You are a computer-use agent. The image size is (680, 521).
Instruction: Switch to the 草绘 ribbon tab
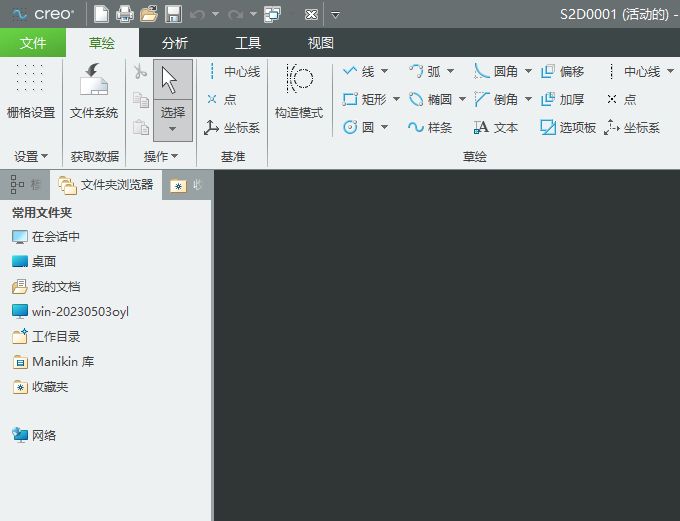[x=102, y=43]
